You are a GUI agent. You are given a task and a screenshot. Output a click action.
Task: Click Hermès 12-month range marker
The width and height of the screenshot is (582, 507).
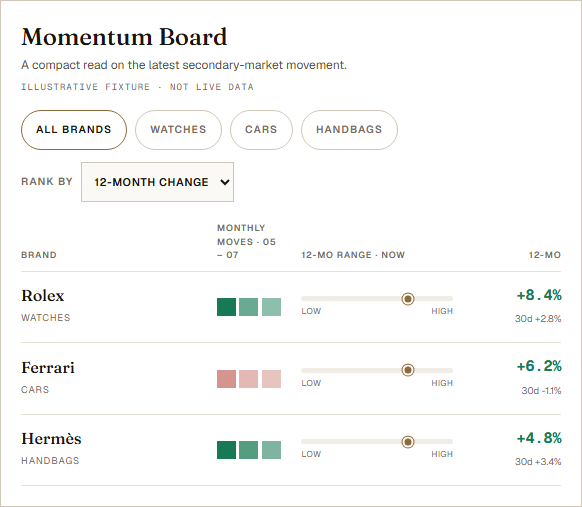(x=408, y=441)
